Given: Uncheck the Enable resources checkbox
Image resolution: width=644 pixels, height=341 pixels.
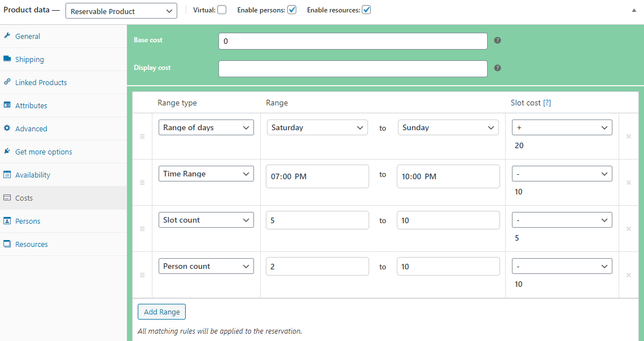Looking at the screenshot, I should pos(366,10).
